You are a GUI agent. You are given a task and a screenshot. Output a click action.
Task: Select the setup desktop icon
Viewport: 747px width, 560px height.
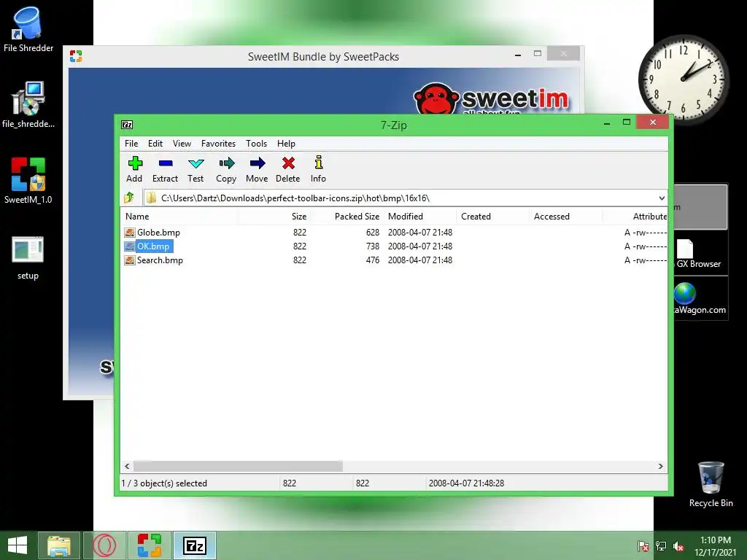pyautogui.click(x=28, y=257)
